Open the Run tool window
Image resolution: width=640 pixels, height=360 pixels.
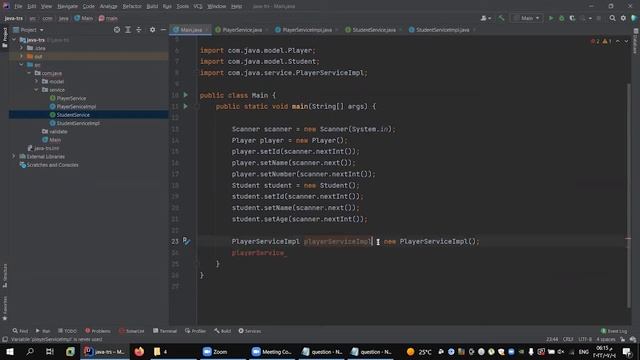42,331
